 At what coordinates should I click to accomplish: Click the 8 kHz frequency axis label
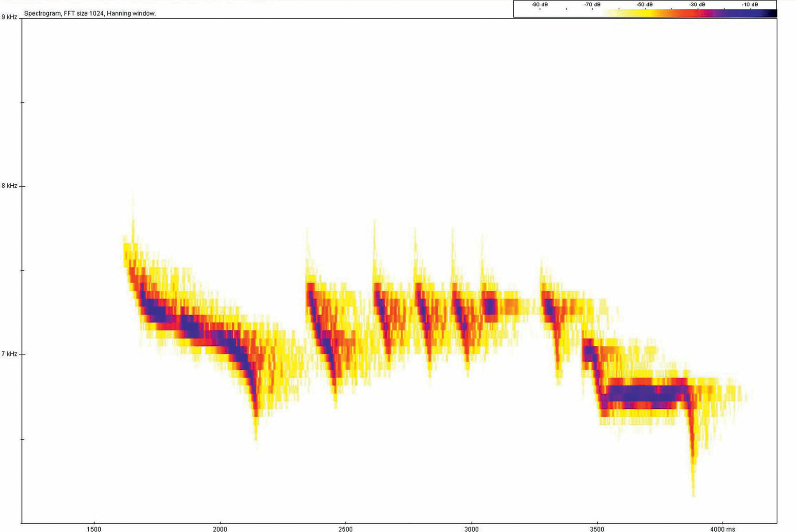point(9,186)
